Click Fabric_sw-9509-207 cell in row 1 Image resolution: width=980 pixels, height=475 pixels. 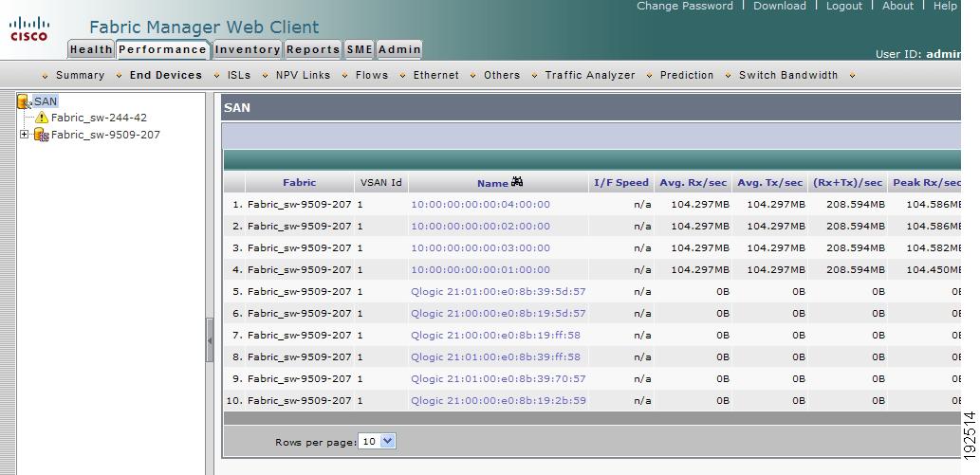pyautogui.click(x=300, y=205)
